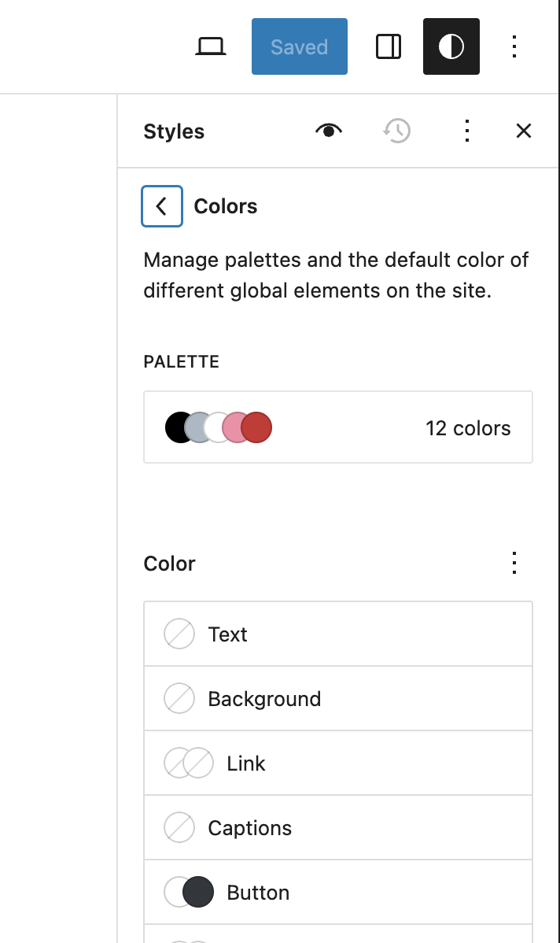The height and width of the screenshot is (943, 560).
Task: Open the top-right editor options menu
Action: pyautogui.click(x=514, y=46)
